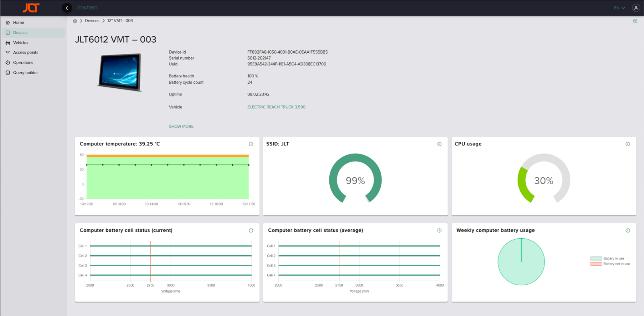Viewport: 644px width, 316px height.
Task: Click Devices icon in sidebar
Action: 8,33
